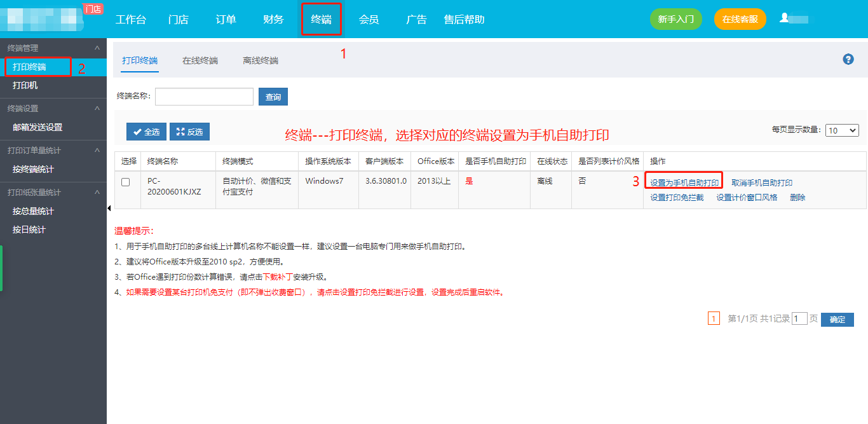
Task: Click 设置打印免拦截 link
Action: [x=677, y=198]
